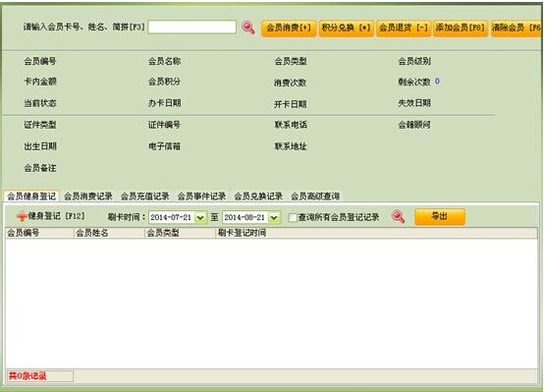Click the 证件类型 label

coord(40,125)
